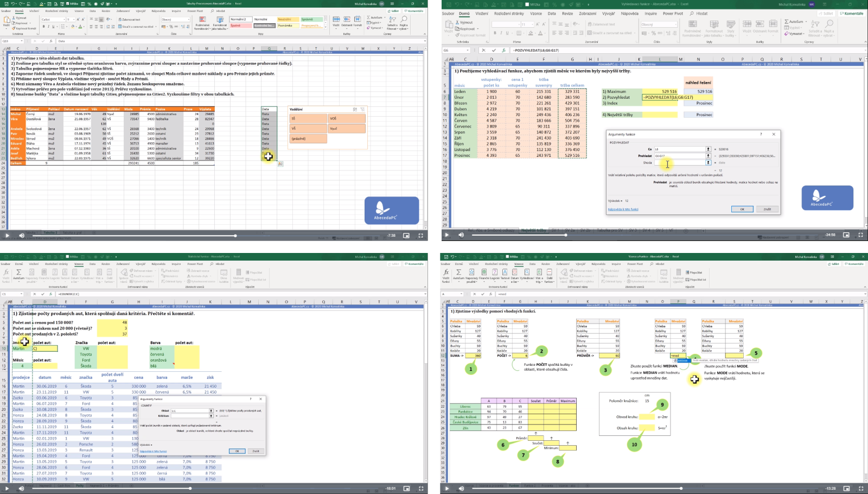Open the Vzorce tab in top-left Excel

(x=79, y=11)
